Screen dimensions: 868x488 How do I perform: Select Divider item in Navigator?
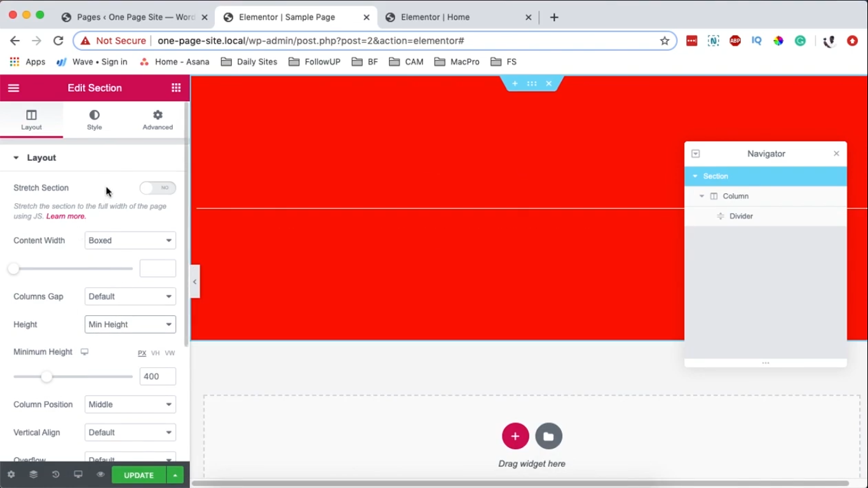[x=766, y=217]
